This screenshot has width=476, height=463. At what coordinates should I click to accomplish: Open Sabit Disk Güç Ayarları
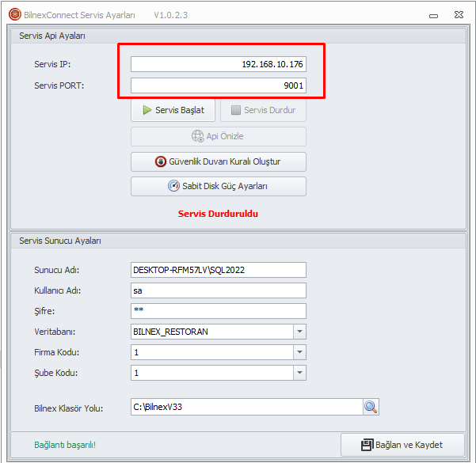pyautogui.click(x=218, y=186)
